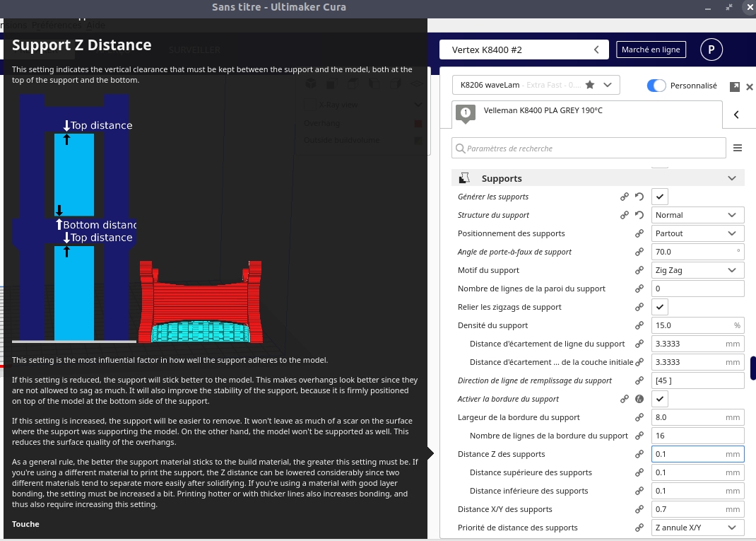Open the Préférences menu
Viewport: 756px width, 541px height.
pyautogui.click(x=57, y=25)
